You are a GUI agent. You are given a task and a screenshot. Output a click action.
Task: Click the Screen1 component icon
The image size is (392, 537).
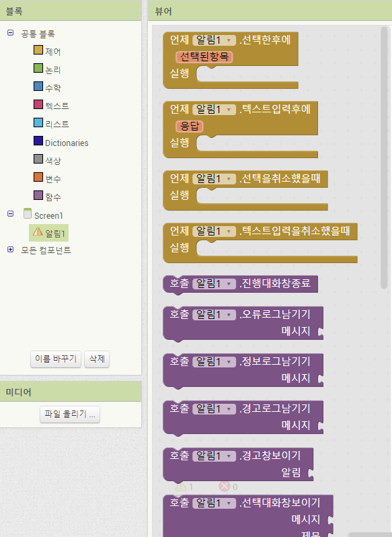click(28, 213)
